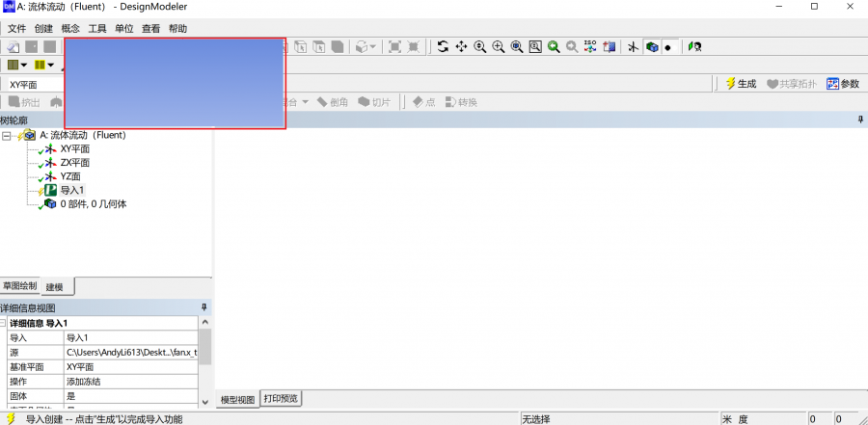Select the Edges selection filter icon
The width and height of the screenshot is (868, 425).
[x=301, y=47]
